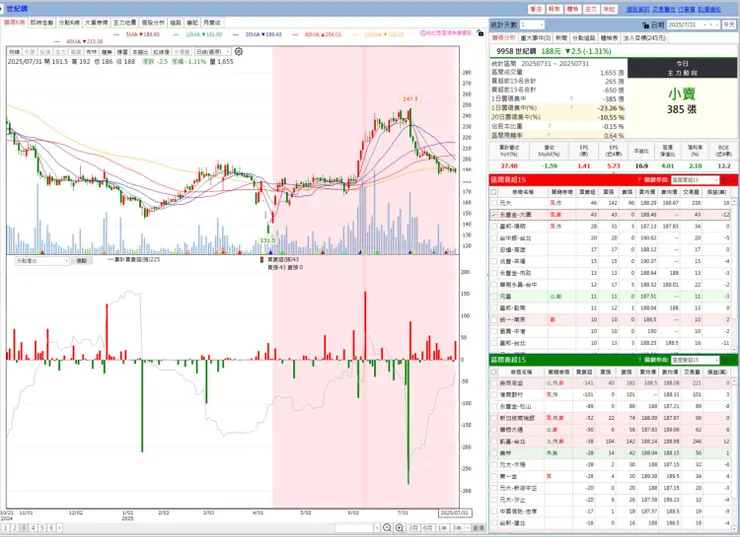
Task: Click the 主力 button in the top bar
Action: pyautogui.click(x=591, y=9)
